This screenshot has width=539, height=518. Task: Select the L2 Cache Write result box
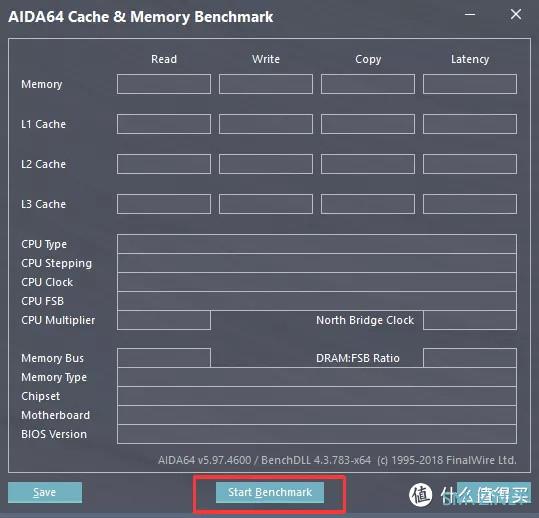[x=266, y=164]
